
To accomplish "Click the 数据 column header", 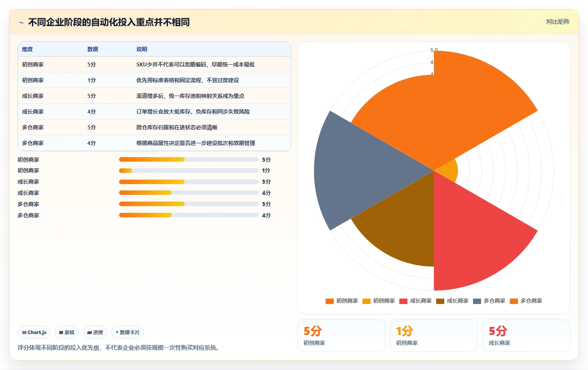I will click(93, 49).
